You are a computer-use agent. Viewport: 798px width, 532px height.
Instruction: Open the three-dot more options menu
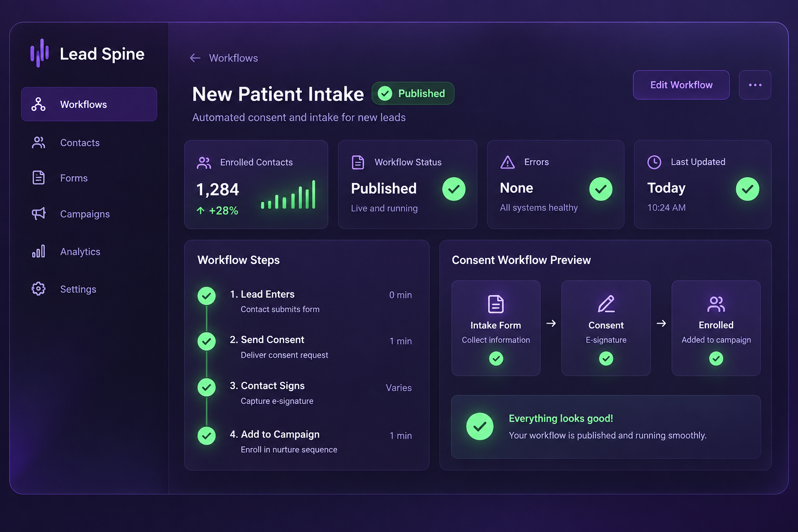pyautogui.click(x=755, y=85)
